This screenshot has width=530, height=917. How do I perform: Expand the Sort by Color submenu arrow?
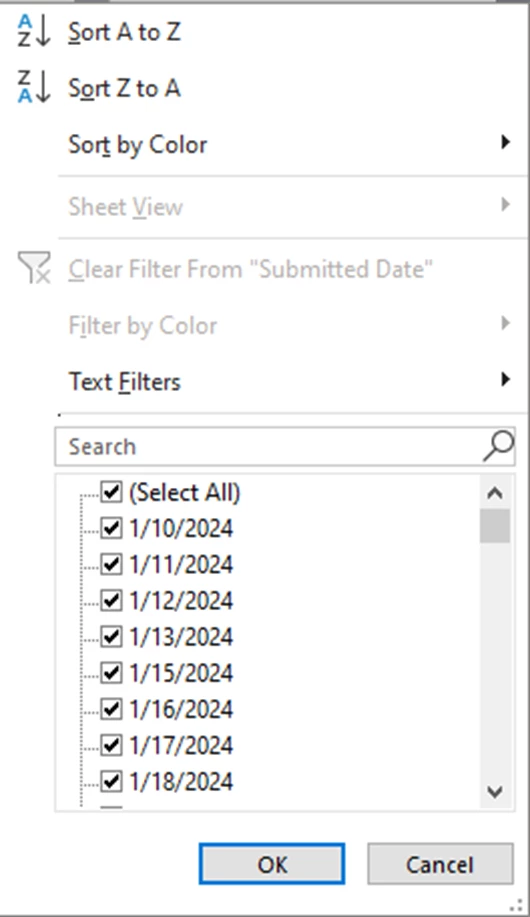tap(505, 142)
